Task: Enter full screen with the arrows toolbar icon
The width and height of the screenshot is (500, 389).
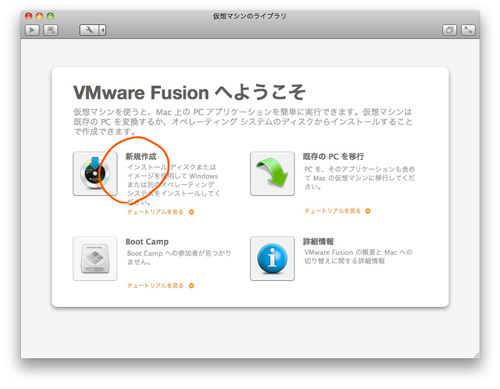Action: tap(468, 30)
